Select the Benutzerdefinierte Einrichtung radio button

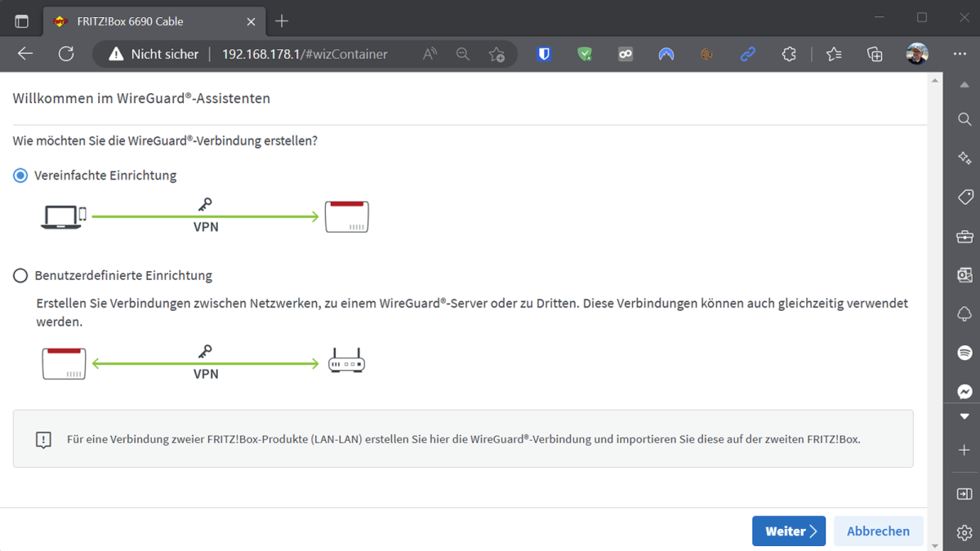click(20, 276)
